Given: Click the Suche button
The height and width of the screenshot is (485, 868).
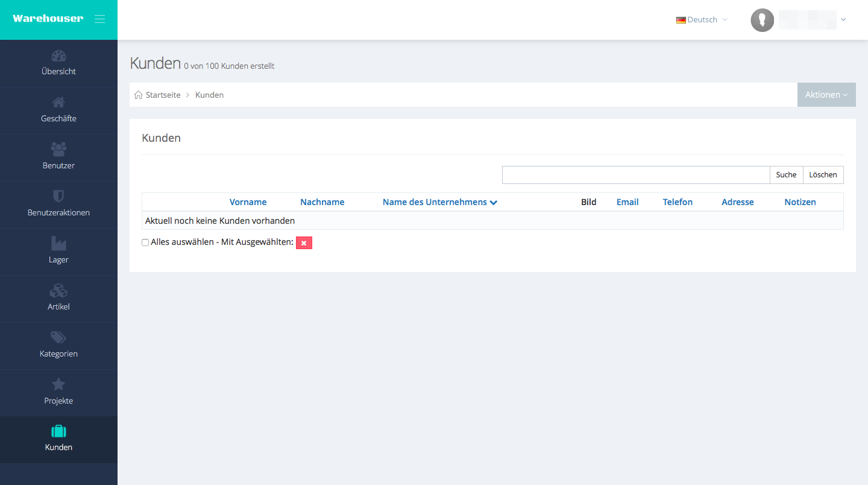Looking at the screenshot, I should click(x=786, y=175).
